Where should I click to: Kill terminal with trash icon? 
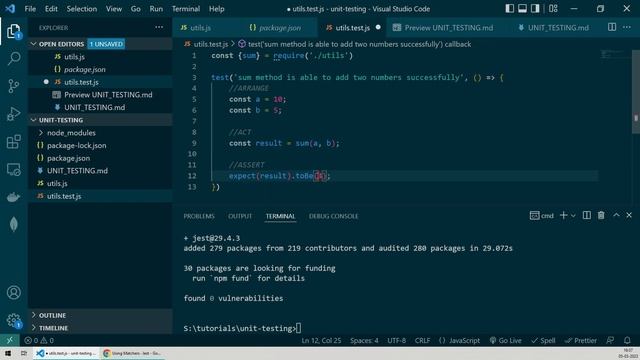tap(601, 215)
